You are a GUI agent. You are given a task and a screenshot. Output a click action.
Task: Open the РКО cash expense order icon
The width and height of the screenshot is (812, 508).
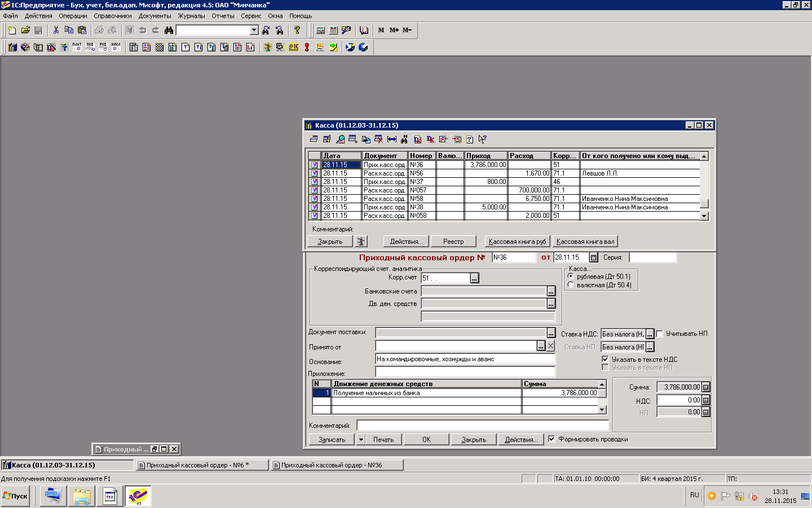tap(103, 47)
